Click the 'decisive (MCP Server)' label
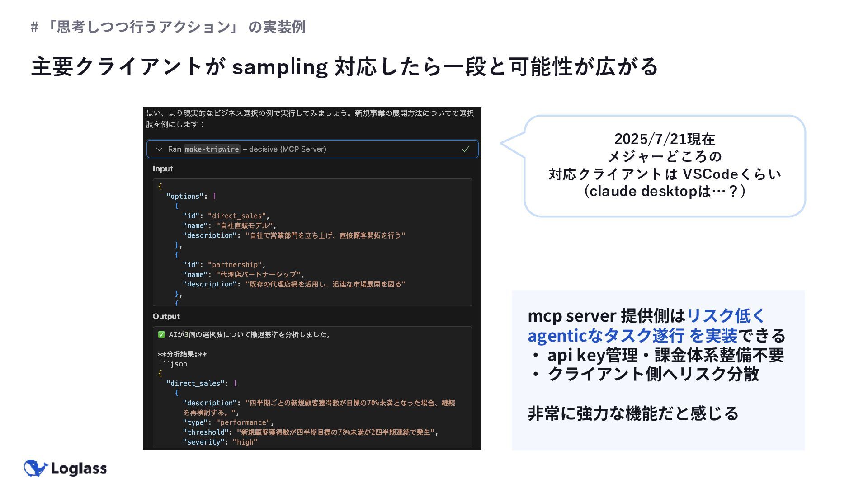 pos(288,149)
